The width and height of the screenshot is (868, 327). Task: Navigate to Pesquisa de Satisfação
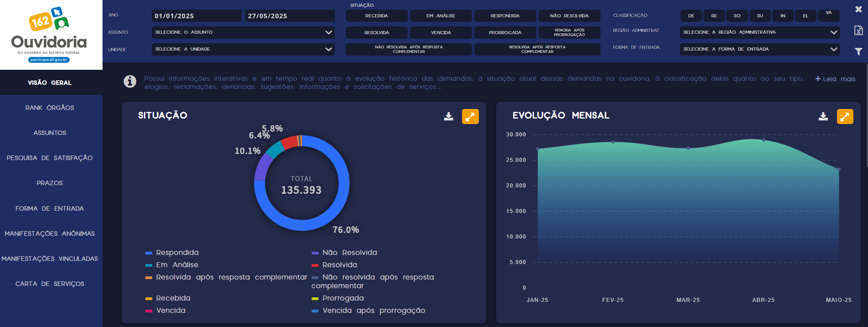(51, 158)
